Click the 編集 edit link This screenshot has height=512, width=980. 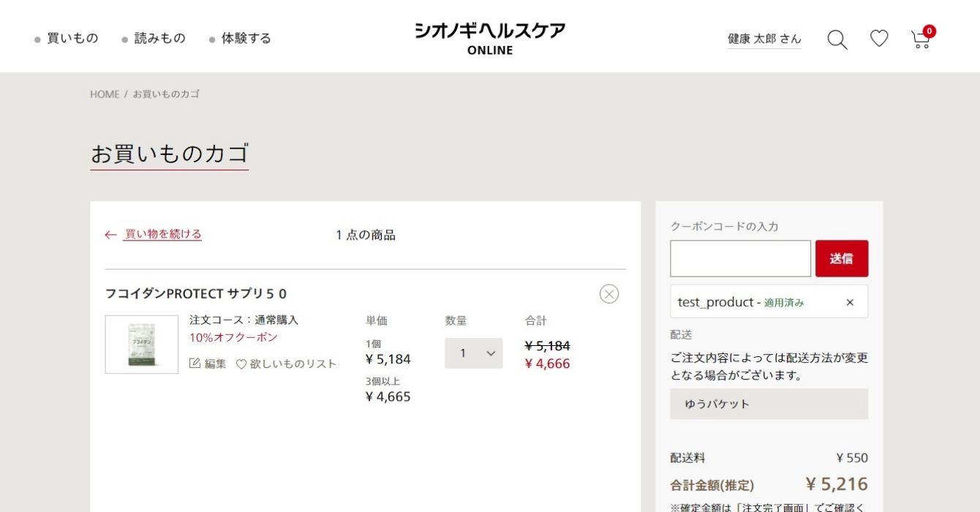pos(208,364)
